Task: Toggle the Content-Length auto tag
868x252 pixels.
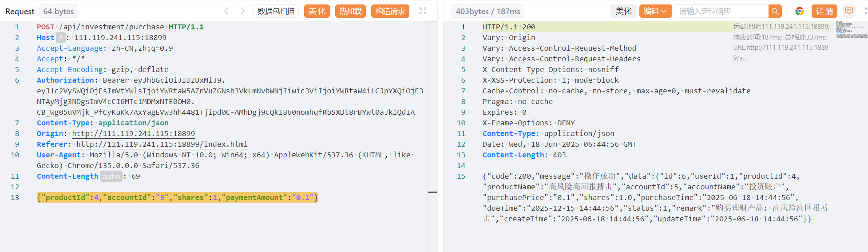Action: click(x=111, y=176)
